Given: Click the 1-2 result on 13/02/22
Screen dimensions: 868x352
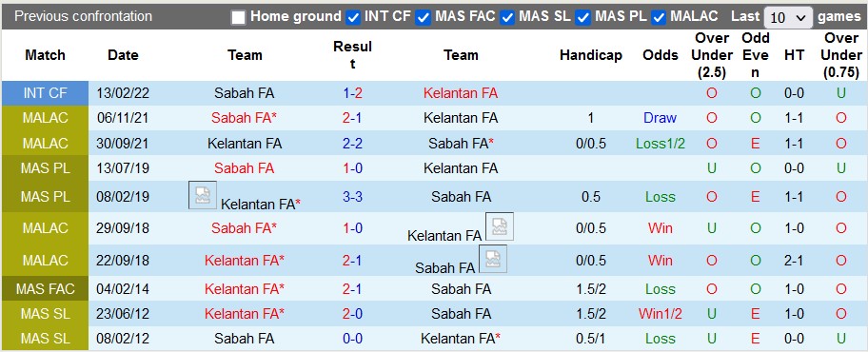Looking at the screenshot, I should click(x=352, y=93).
